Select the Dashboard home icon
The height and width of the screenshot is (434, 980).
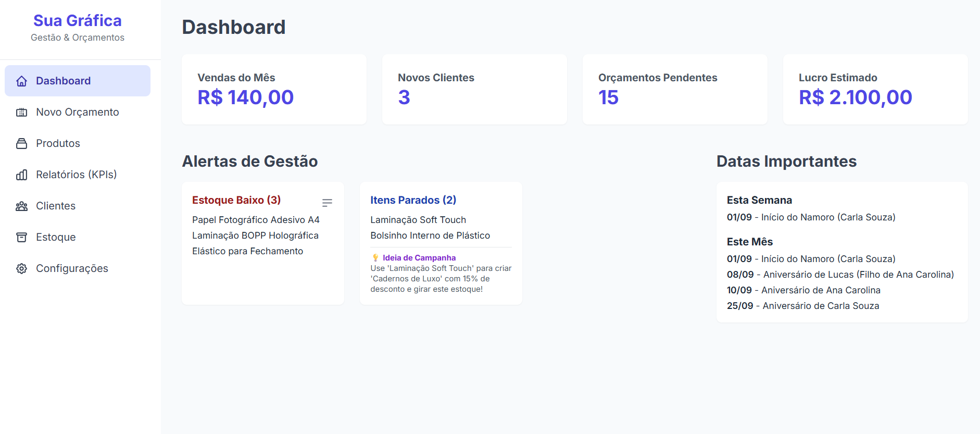(x=21, y=81)
